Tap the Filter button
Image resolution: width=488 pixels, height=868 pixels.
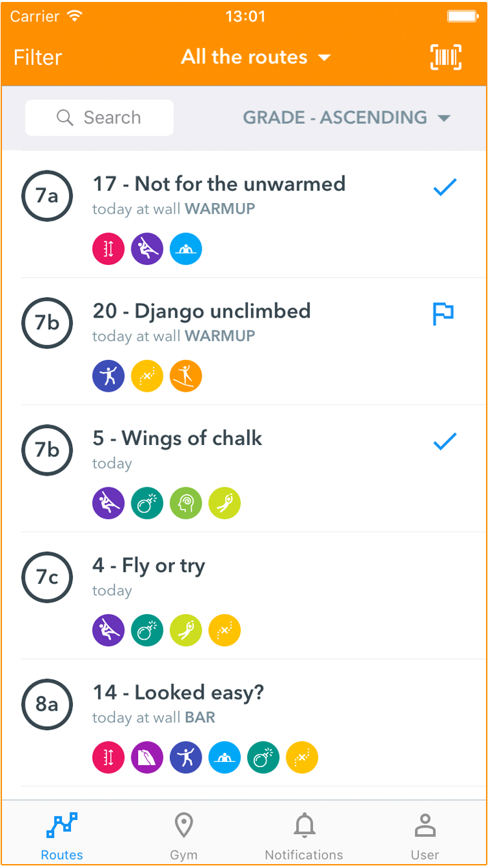pos(38,57)
